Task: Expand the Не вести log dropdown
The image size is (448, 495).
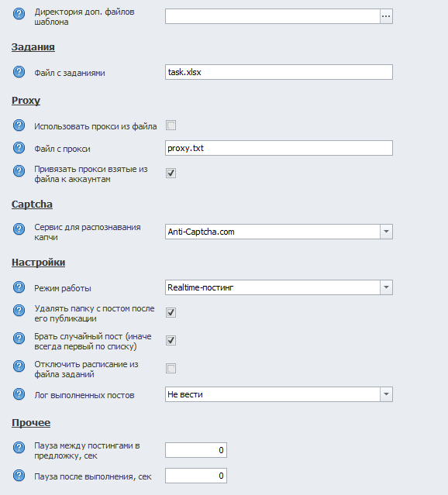Action: 386,394
